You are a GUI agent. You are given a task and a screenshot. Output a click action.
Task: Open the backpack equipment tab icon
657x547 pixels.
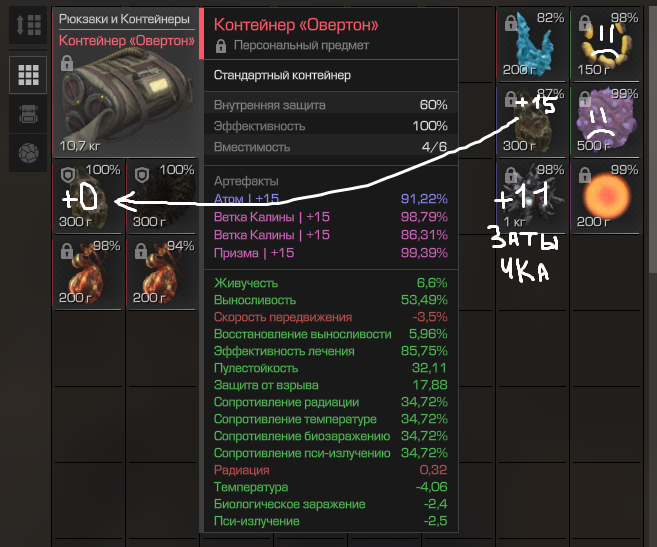click(28, 114)
